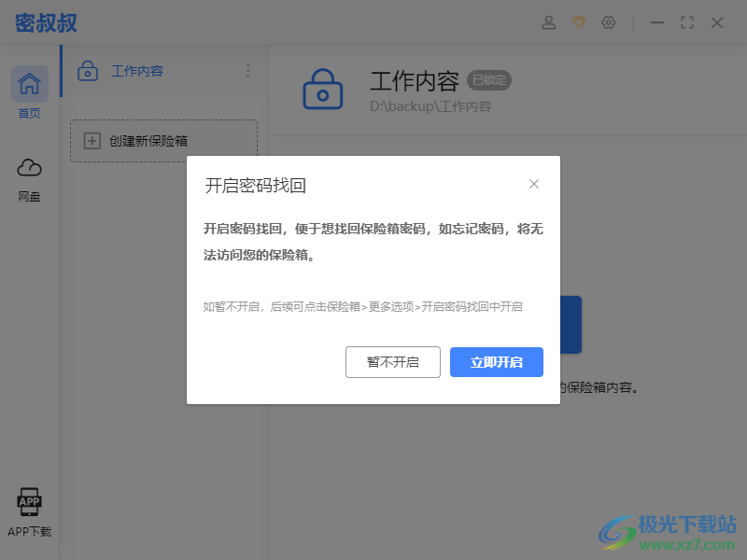This screenshot has height=560, width=747.
Task: Click the large lock icon in header
Action: tap(322, 89)
